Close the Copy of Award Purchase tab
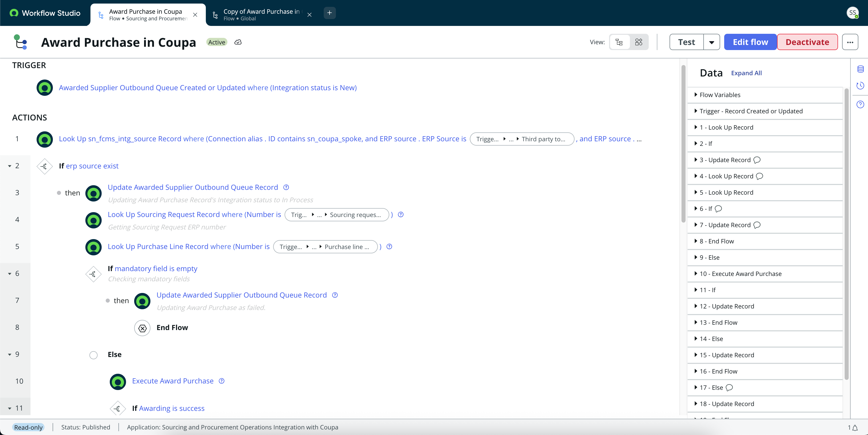Image resolution: width=868 pixels, height=435 pixels. pos(309,15)
